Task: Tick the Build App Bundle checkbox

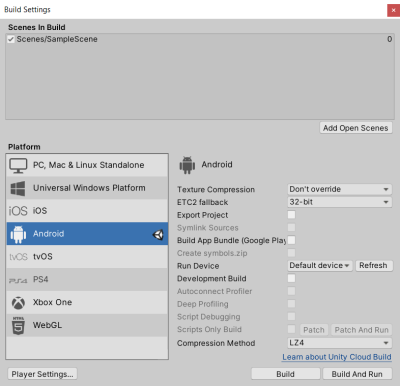Action: tap(291, 240)
